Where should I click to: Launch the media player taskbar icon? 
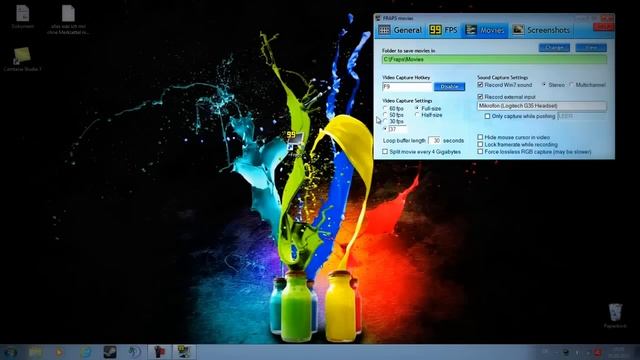60,352
